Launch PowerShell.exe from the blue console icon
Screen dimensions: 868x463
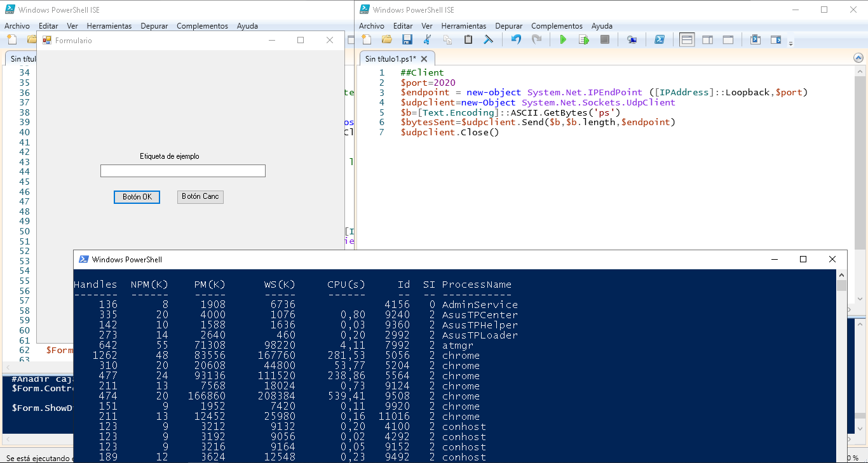pyautogui.click(x=660, y=39)
